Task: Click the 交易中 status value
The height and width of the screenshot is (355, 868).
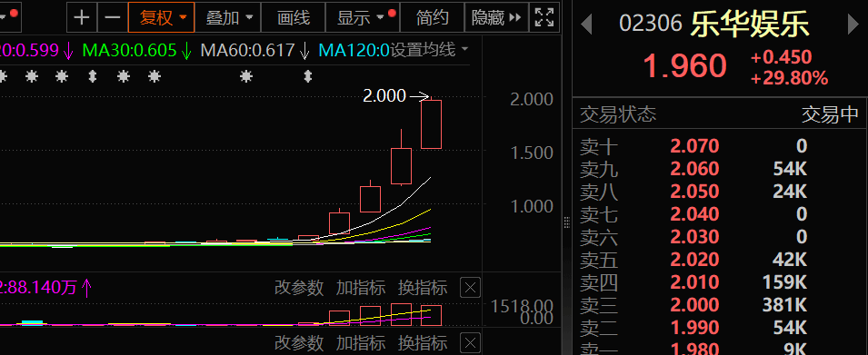Action: tap(831, 114)
